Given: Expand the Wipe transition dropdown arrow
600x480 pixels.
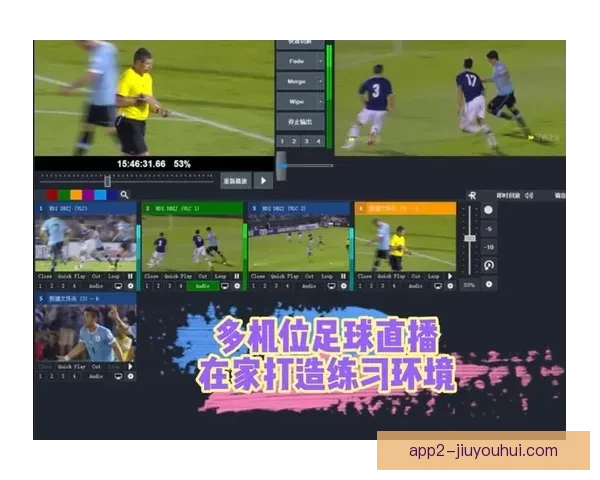Looking at the screenshot, I should [320, 102].
